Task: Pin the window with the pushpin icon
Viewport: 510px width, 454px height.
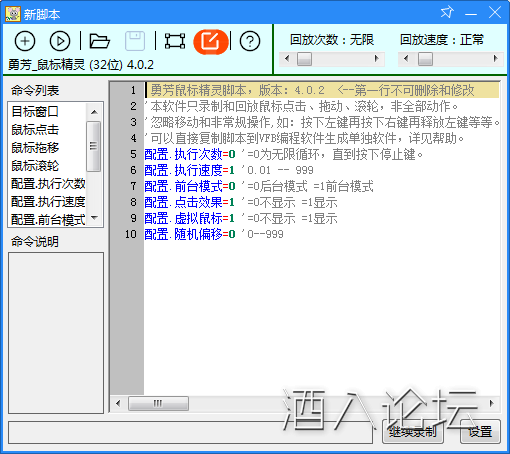Action: (447, 13)
